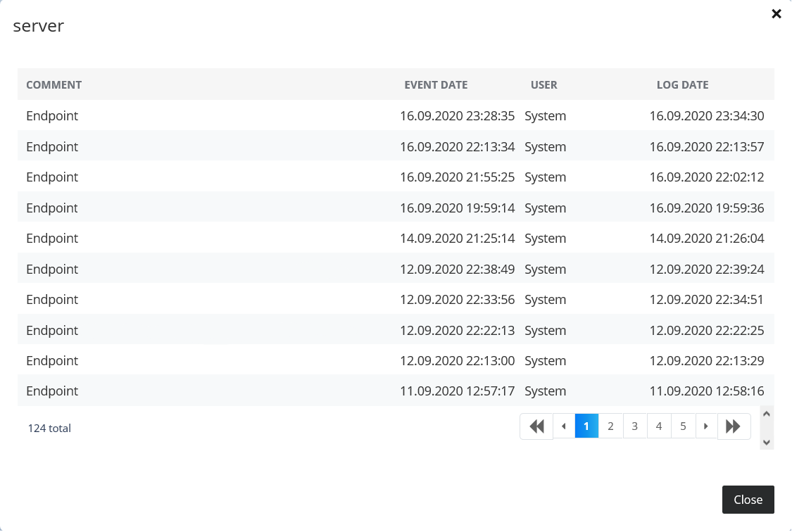The width and height of the screenshot is (792, 532).
Task: Click log date 16.09.2020 23:34:30
Action: point(707,116)
